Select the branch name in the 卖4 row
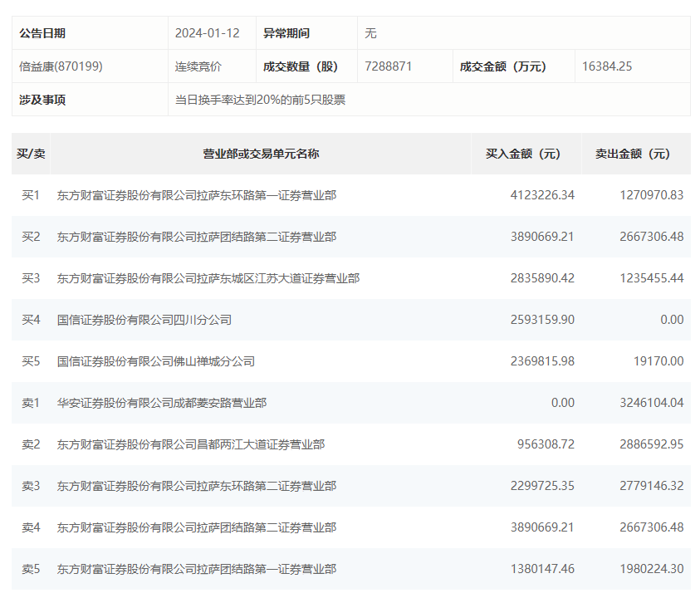 pyautogui.click(x=197, y=527)
